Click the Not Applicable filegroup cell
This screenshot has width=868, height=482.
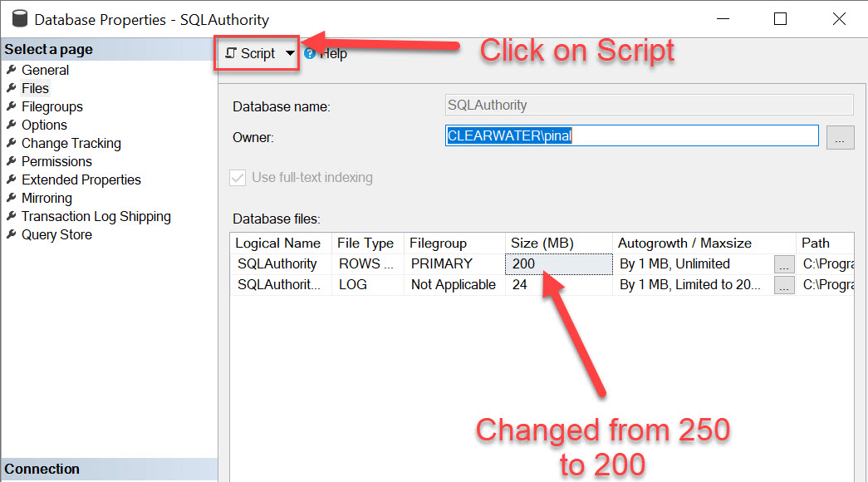454,285
